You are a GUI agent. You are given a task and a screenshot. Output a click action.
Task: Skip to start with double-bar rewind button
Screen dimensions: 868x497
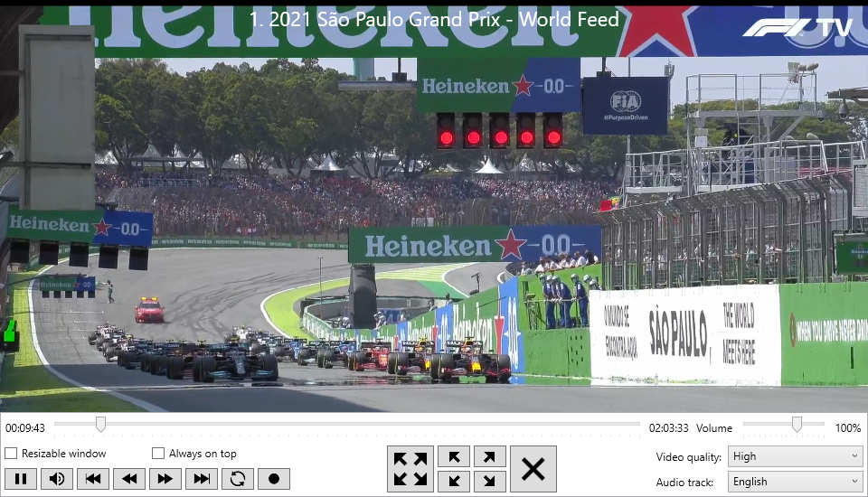[93, 479]
